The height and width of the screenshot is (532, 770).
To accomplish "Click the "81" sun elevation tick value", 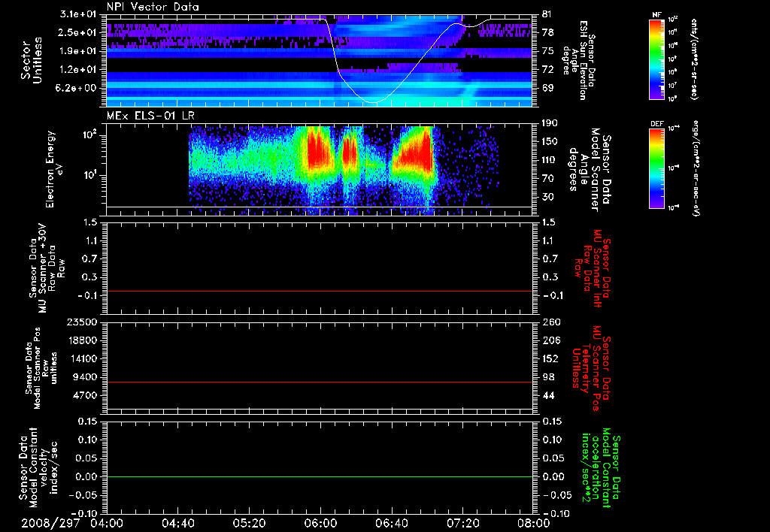I will coord(547,14).
